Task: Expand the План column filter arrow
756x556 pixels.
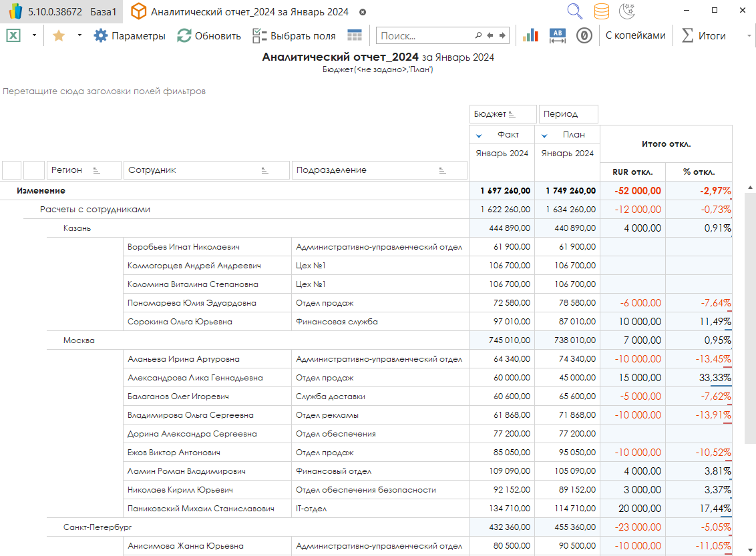Action: click(544, 135)
